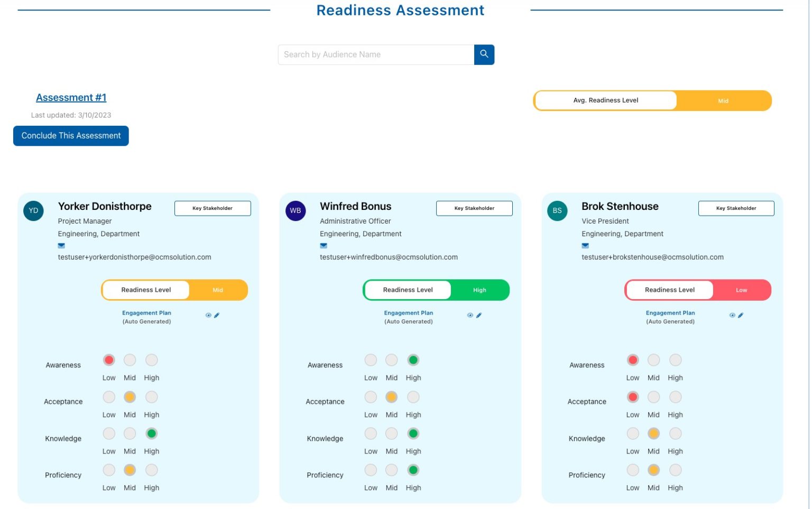Click the Avg. Readiness Level Mid indicator
The width and height of the screenshot is (812, 509).
[x=723, y=100]
